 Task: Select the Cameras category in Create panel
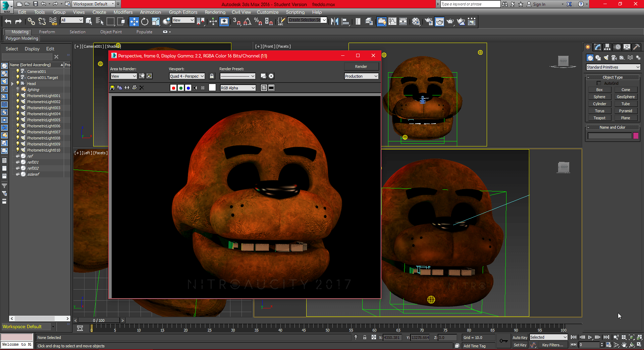[614, 58]
